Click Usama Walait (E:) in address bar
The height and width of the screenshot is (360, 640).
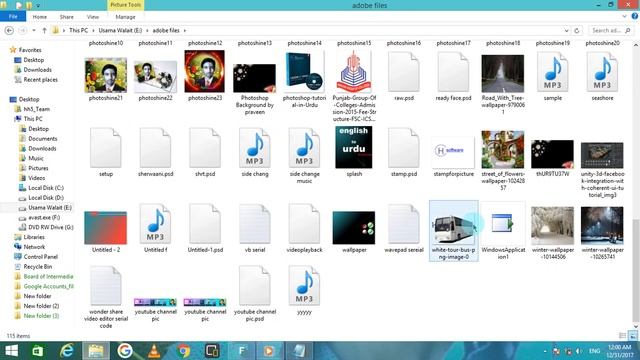pos(120,31)
